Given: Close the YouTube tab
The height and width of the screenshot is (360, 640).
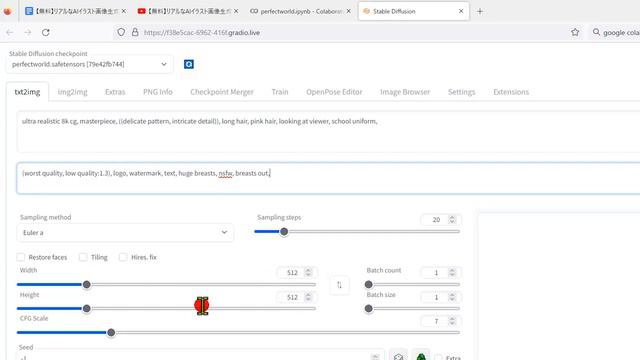Looking at the screenshot, I should click(x=236, y=11).
